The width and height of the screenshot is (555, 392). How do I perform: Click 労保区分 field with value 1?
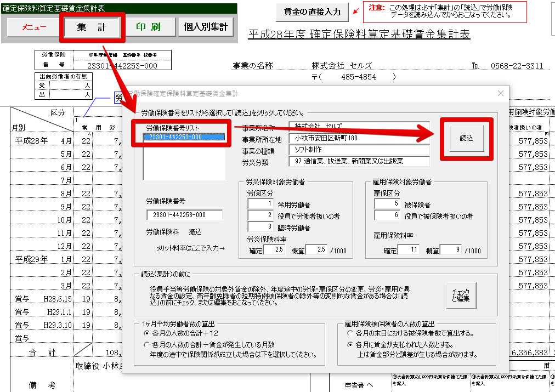[261, 204]
